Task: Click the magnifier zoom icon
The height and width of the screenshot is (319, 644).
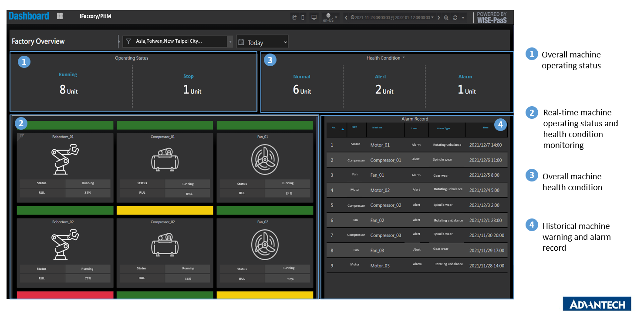Action: 446,17
